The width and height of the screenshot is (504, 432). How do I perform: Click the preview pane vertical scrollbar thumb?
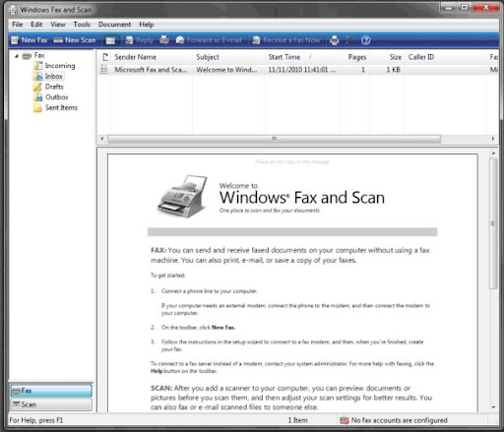[x=493, y=223]
